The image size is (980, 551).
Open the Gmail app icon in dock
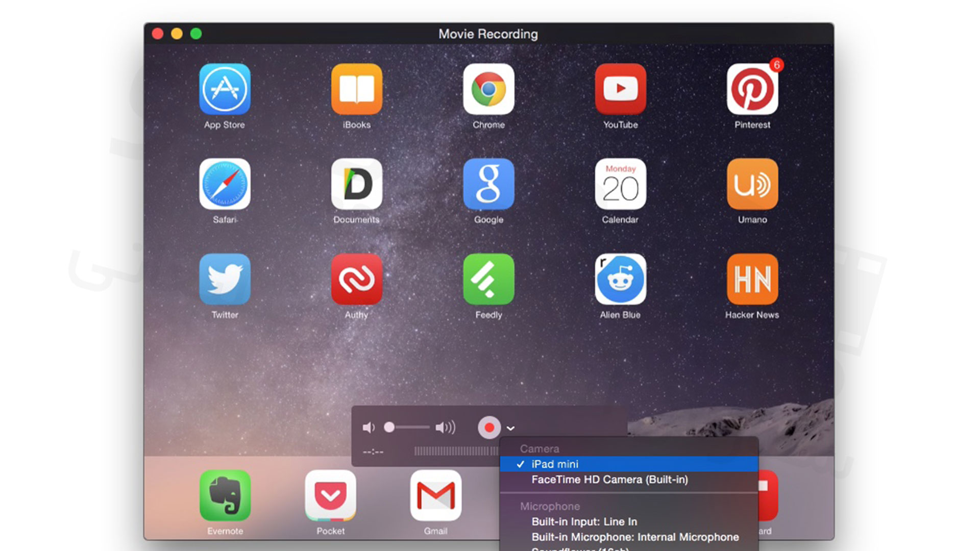coord(436,495)
